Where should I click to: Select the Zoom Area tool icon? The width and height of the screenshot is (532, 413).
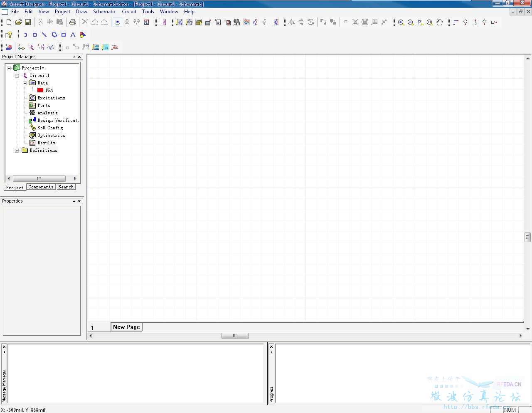420,22
